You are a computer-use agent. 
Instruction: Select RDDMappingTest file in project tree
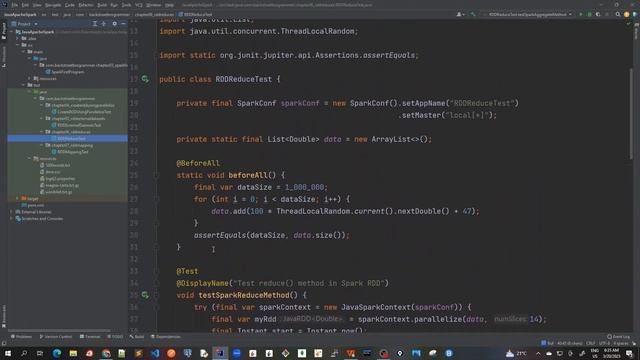point(70,152)
